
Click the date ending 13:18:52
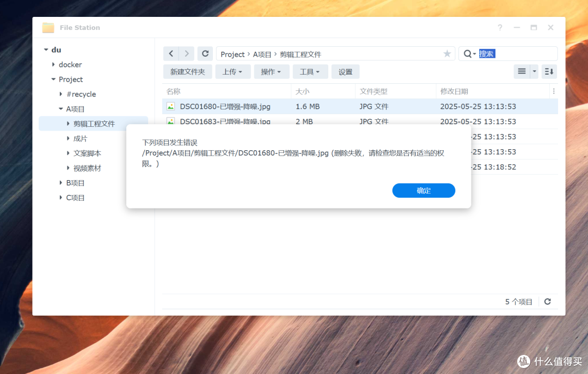coord(493,167)
